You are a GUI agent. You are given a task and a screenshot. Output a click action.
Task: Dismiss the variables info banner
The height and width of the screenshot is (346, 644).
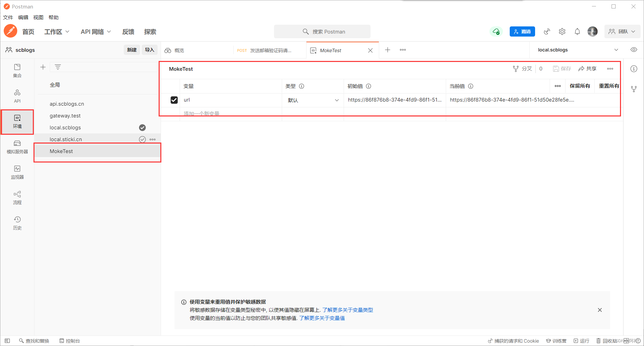click(x=600, y=310)
